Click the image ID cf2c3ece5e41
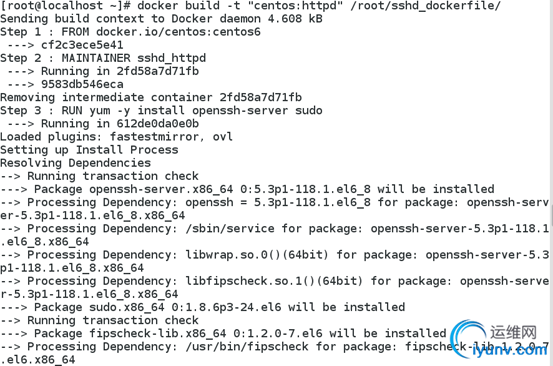This screenshot has width=553, height=366. (x=82, y=45)
